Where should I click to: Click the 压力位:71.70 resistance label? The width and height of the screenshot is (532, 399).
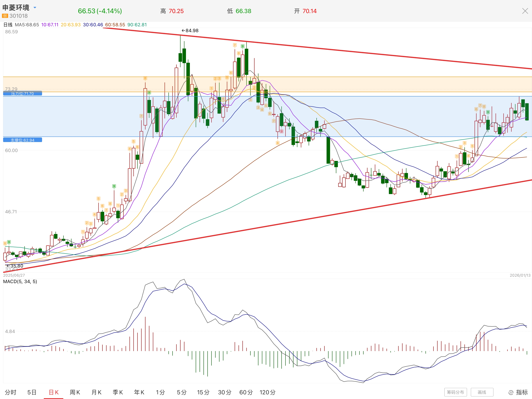(x=23, y=94)
